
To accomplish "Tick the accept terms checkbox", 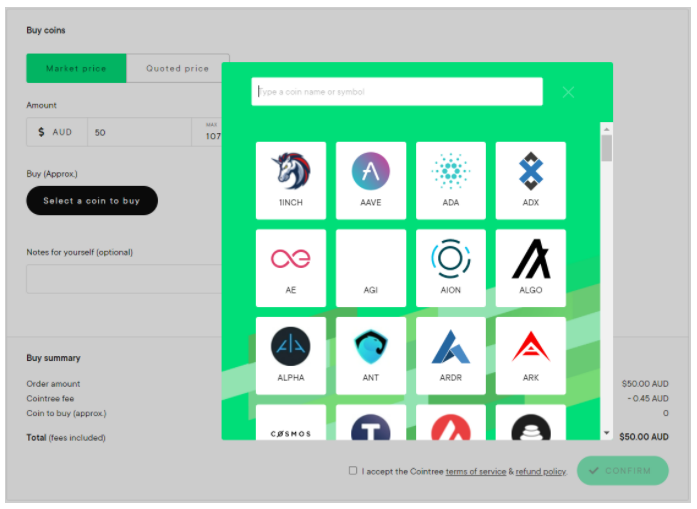I will point(353,470).
